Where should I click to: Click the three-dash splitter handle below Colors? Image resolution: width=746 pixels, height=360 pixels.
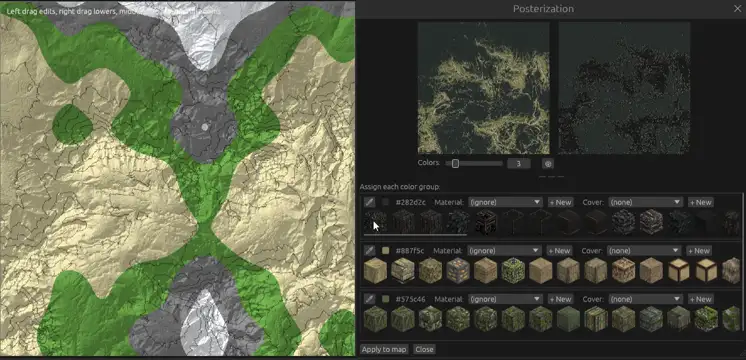(551, 176)
